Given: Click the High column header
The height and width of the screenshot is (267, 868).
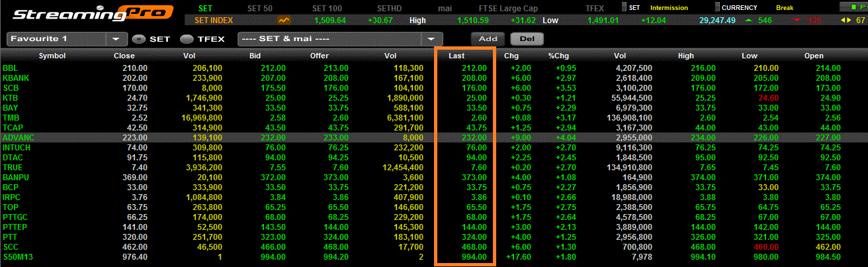Looking at the screenshot, I should 686,56.
